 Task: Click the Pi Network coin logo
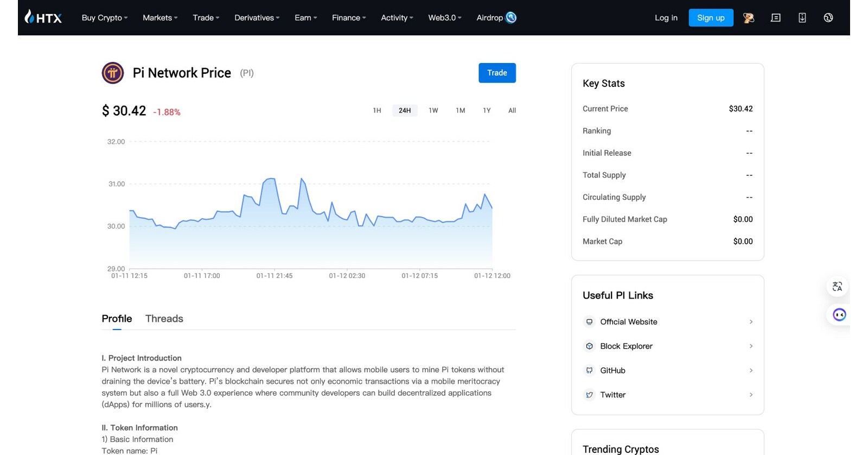113,73
